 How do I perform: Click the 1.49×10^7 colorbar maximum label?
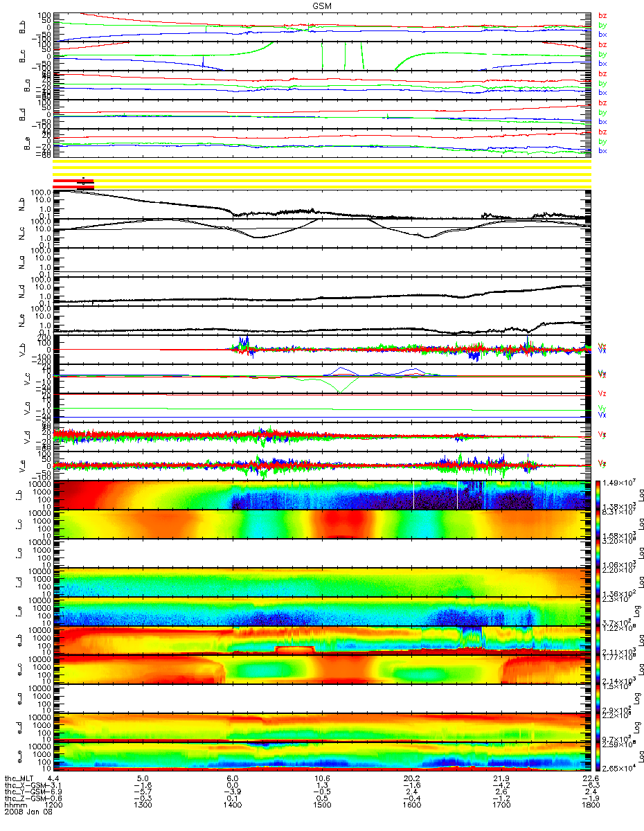coord(620,482)
